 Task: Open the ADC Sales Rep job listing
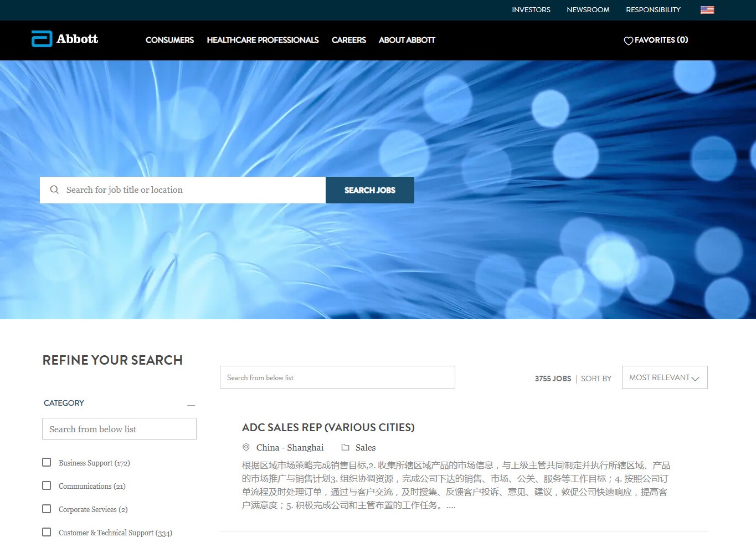coord(328,427)
